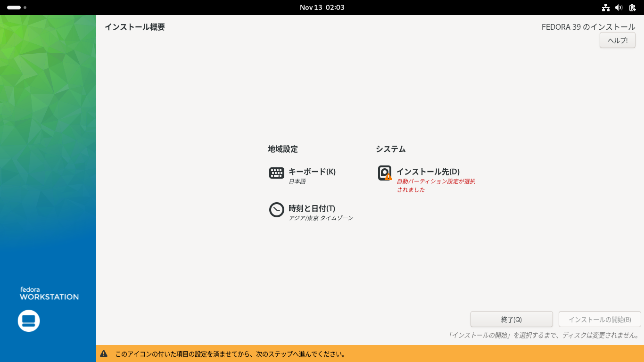Click the アジア/東京 タイムゾーン text
The height and width of the screenshot is (362, 644).
(321, 218)
